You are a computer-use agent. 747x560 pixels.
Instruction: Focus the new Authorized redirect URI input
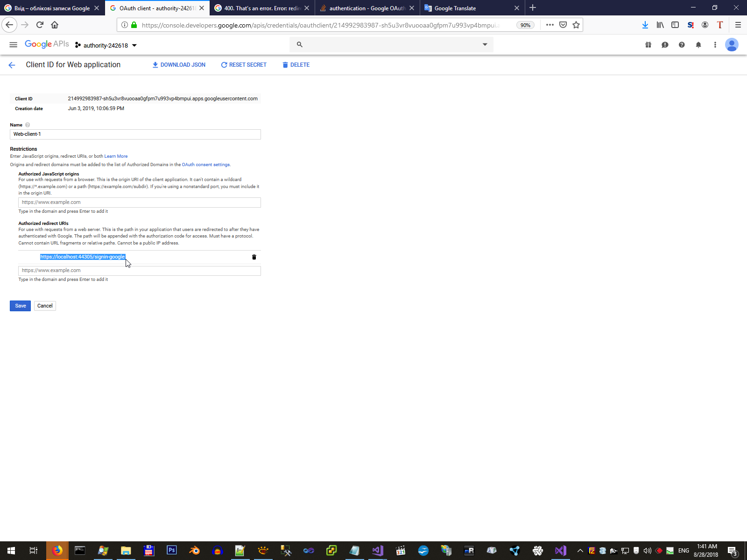[140, 271]
